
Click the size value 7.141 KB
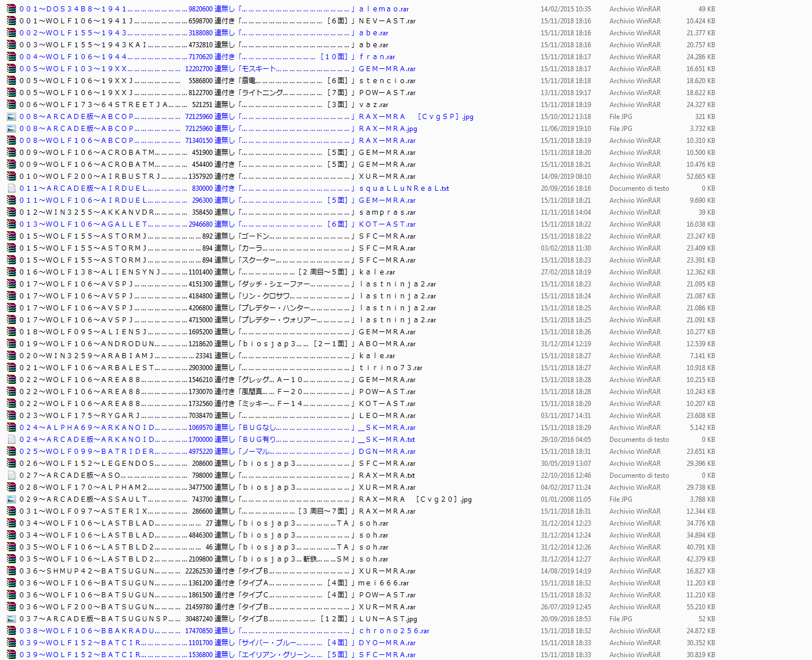coord(702,356)
